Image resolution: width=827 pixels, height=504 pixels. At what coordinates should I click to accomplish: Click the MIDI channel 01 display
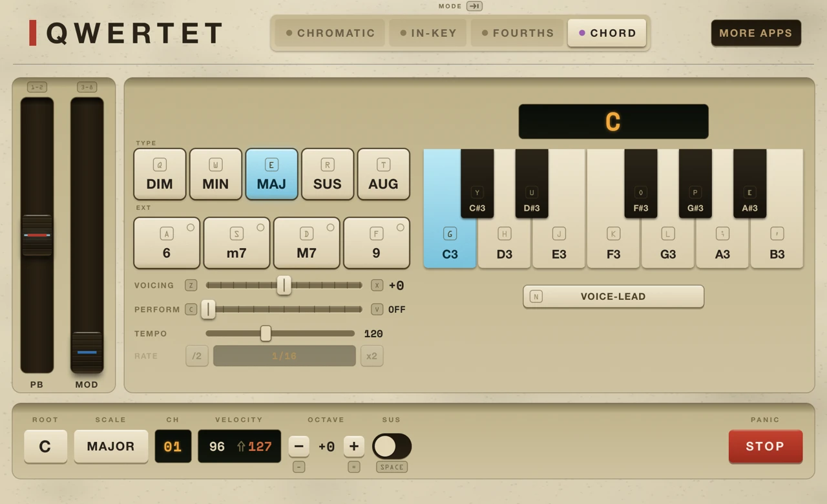click(x=173, y=446)
